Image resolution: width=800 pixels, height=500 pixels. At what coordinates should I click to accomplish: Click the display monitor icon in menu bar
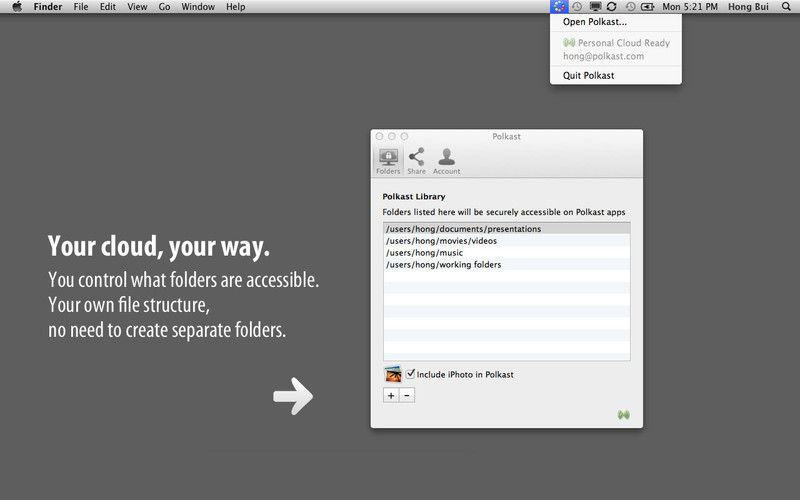595,7
